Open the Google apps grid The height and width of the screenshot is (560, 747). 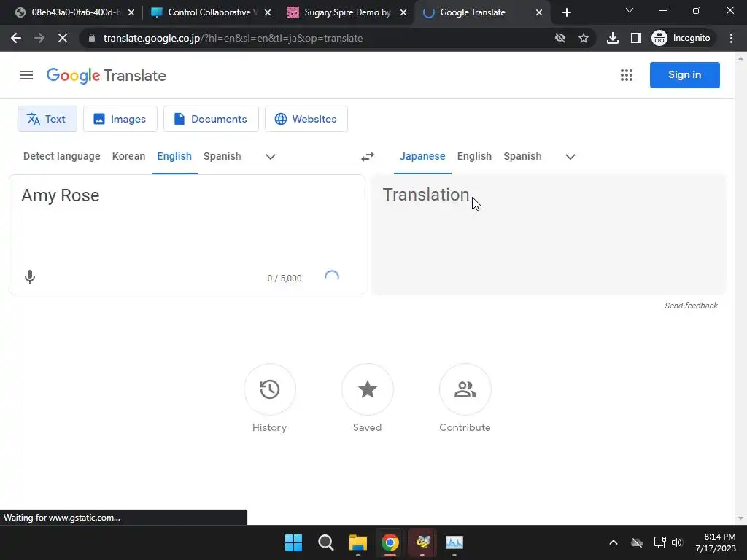[627, 75]
